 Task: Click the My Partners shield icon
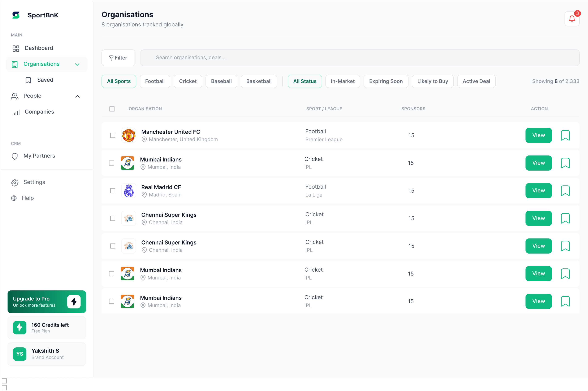(x=15, y=156)
